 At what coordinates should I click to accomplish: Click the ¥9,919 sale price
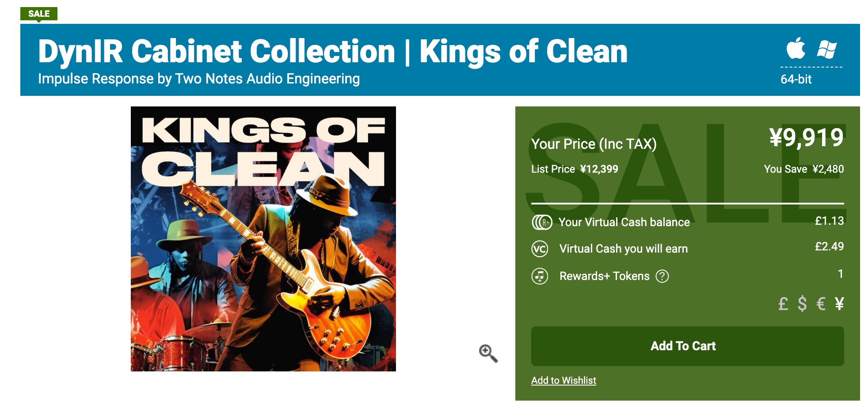pos(806,138)
